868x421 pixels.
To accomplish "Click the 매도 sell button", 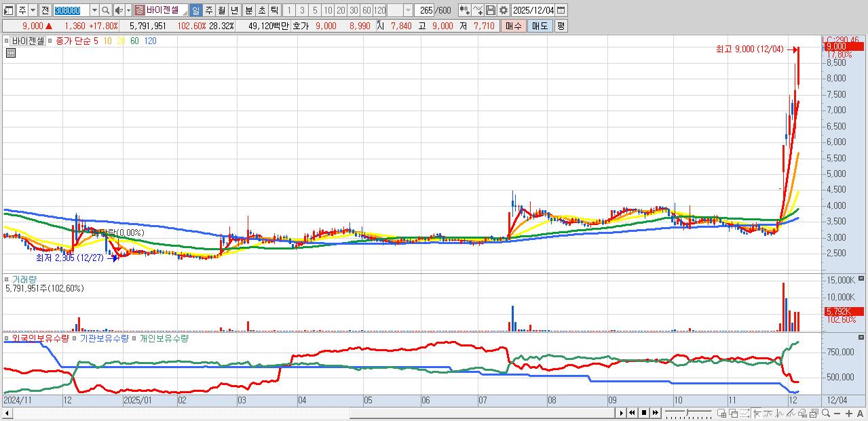I will [540, 26].
